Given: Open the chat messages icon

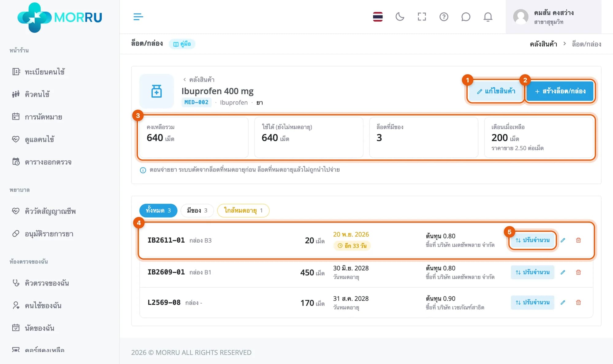Looking at the screenshot, I should pyautogui.click(x=466, y=17).
